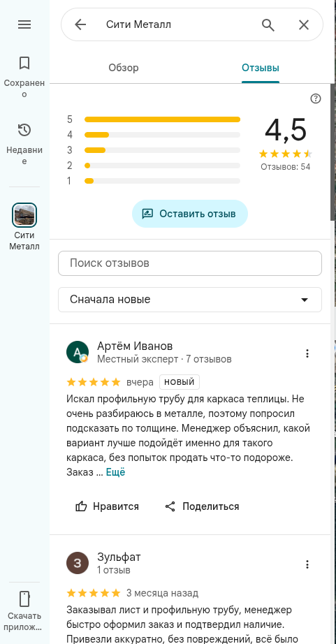Share Артём Иванов's review via Поделиться
The height and width of the screenshot is (644, 336).
[x=202, y=506]
